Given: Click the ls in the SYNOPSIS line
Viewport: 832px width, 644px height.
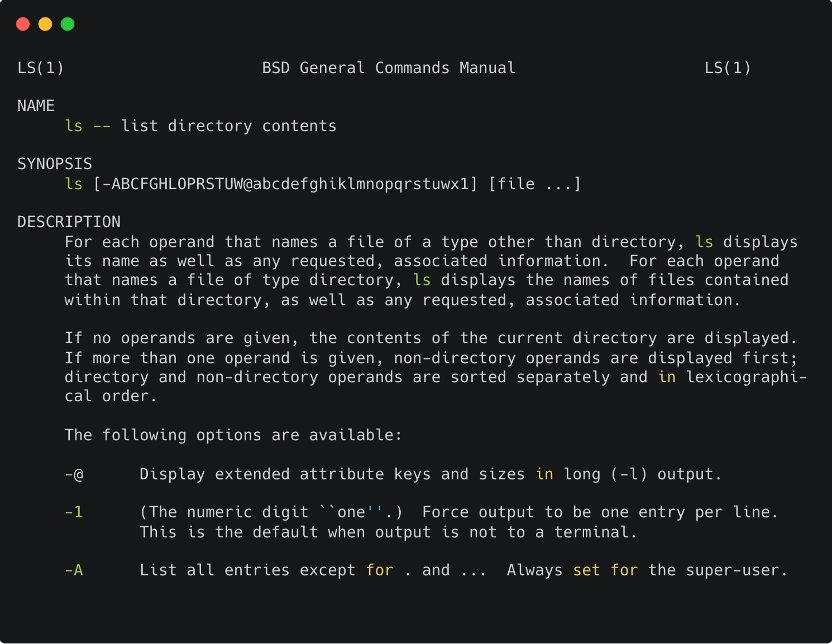Looking at the screenshot, I should click(x=73, y=184).
